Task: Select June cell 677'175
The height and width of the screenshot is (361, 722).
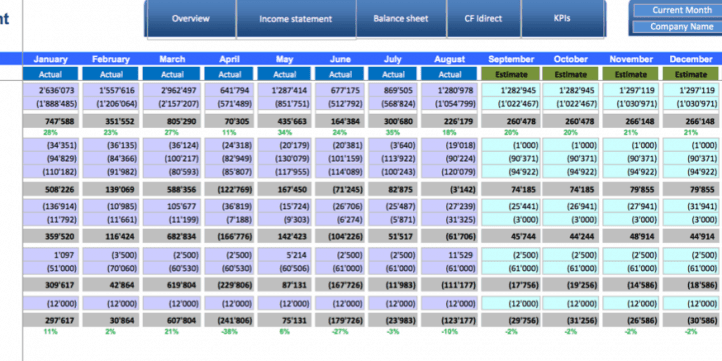Action: [340, 91]
